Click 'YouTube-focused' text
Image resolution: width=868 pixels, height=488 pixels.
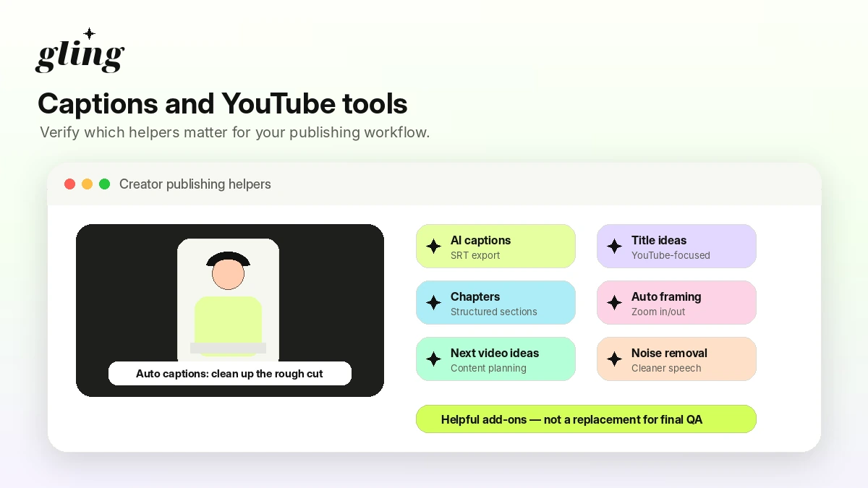[671, 255]
